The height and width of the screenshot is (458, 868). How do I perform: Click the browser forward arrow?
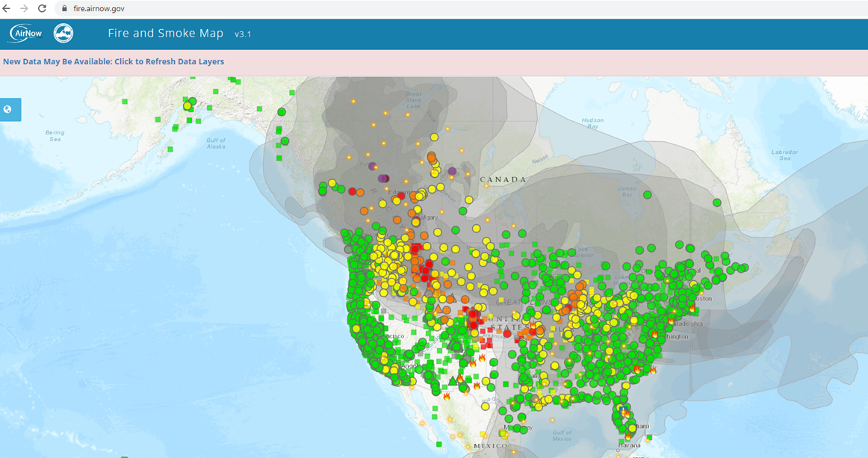click(x=25, y=8)
